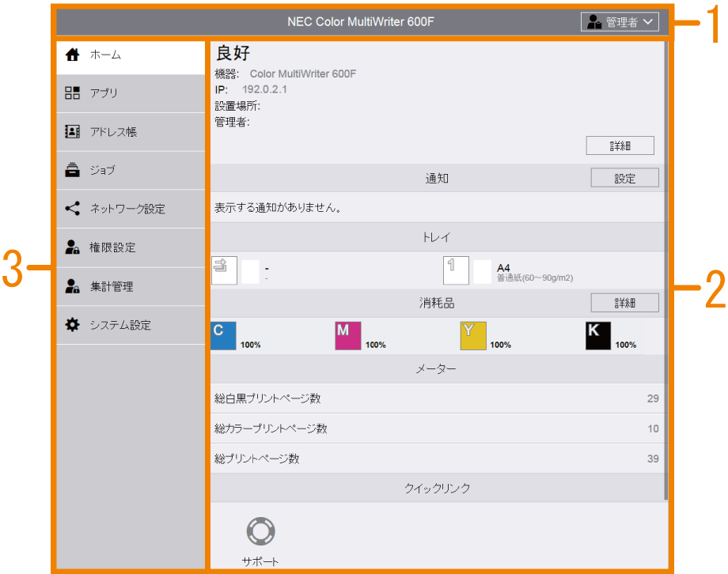Click the cyan C toner swatch
Viewport: 728px width, 574px height.
click(223, 336)
